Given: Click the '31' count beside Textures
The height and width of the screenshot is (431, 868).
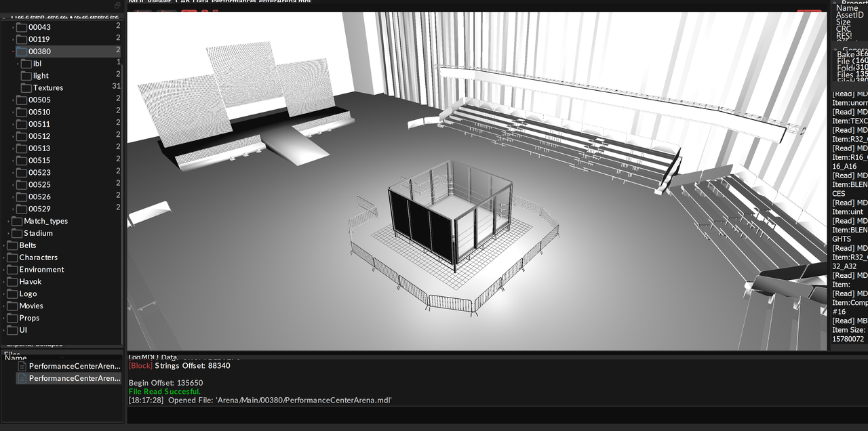Looking at the screenshot, I should tap(116, 87).
